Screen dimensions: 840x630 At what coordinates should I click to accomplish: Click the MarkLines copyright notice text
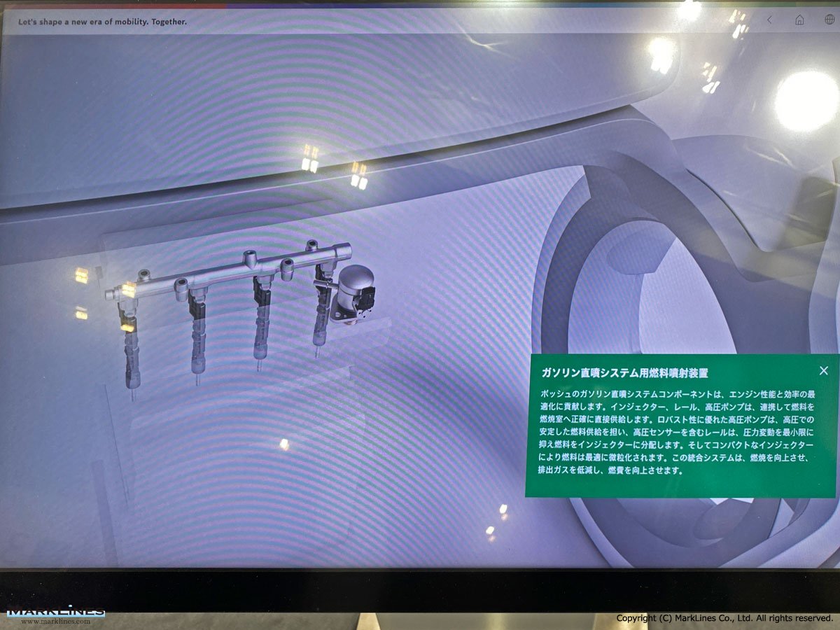[x=724, y=618]
